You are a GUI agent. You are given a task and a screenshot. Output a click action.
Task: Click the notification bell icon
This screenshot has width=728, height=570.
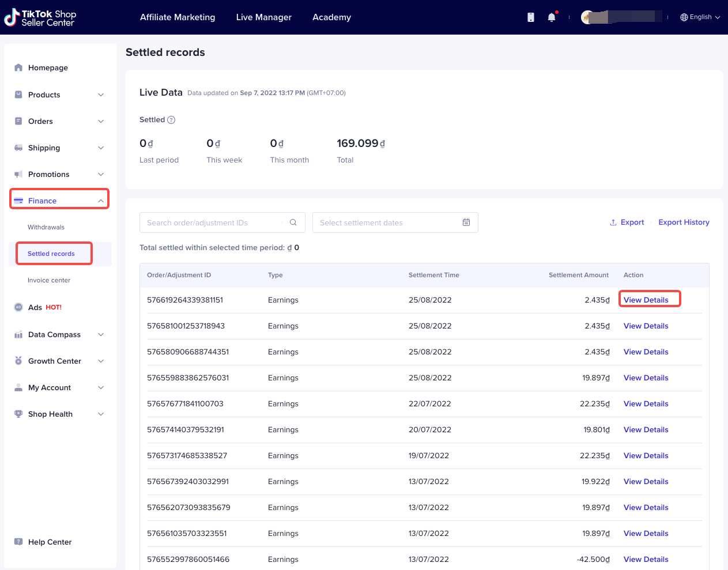tap(552, 17)
